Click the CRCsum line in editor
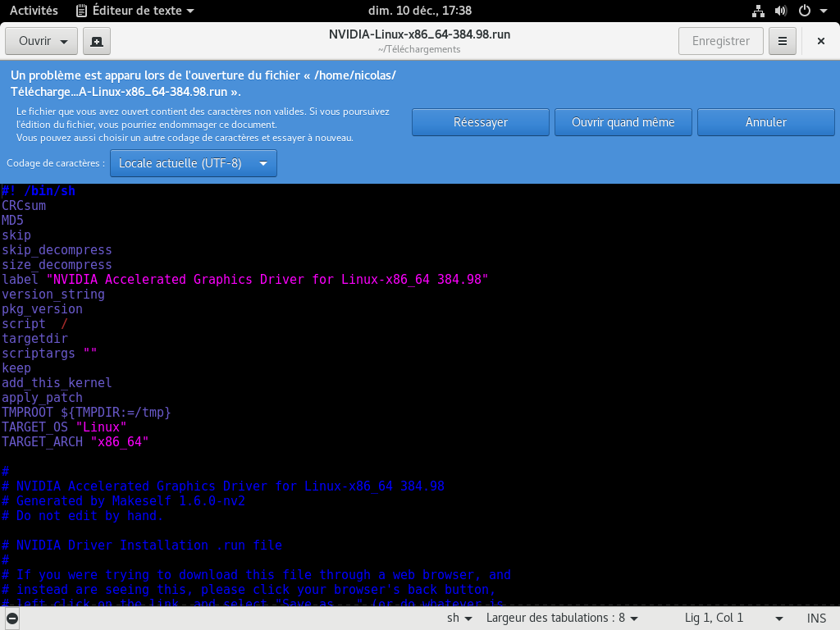This screenshot has width=840, height=630. pyautogui.click(x=24, y=206)
